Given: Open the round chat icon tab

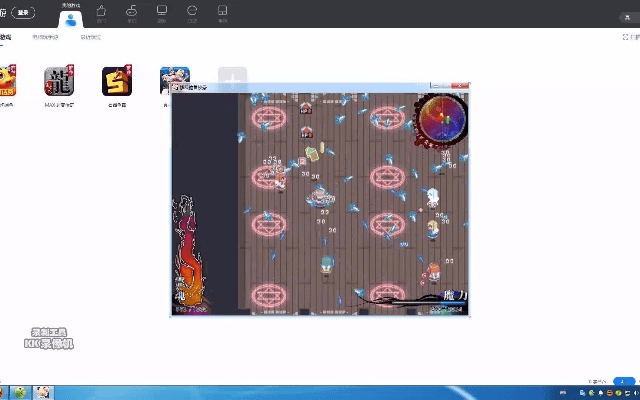Looking at the screenshot, I should point(192,13).
